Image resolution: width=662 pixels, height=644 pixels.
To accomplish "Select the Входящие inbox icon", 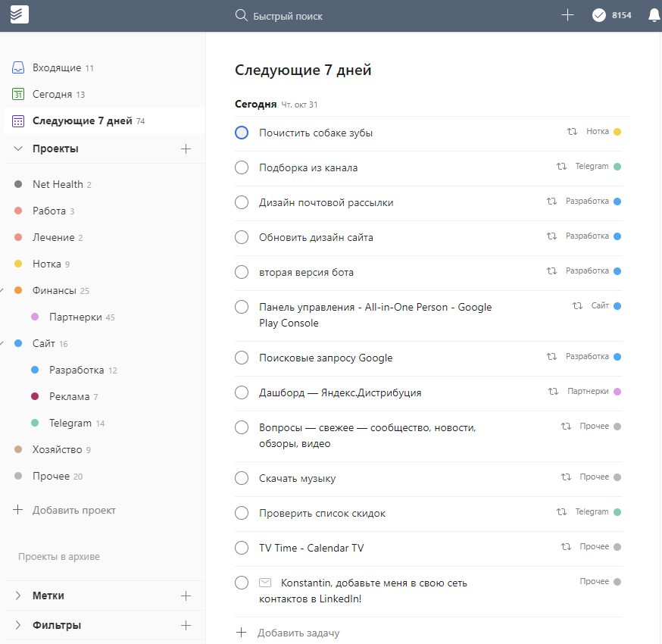I will [x=17, y=67].
